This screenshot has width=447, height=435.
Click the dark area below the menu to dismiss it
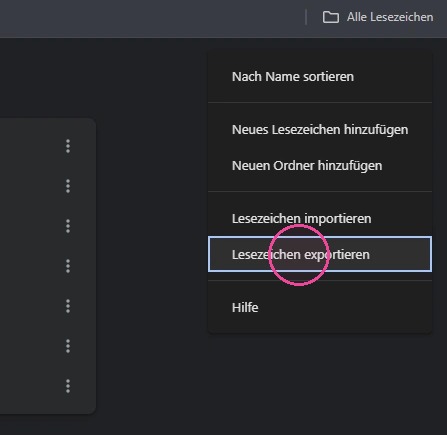click(x=320, y=383)
